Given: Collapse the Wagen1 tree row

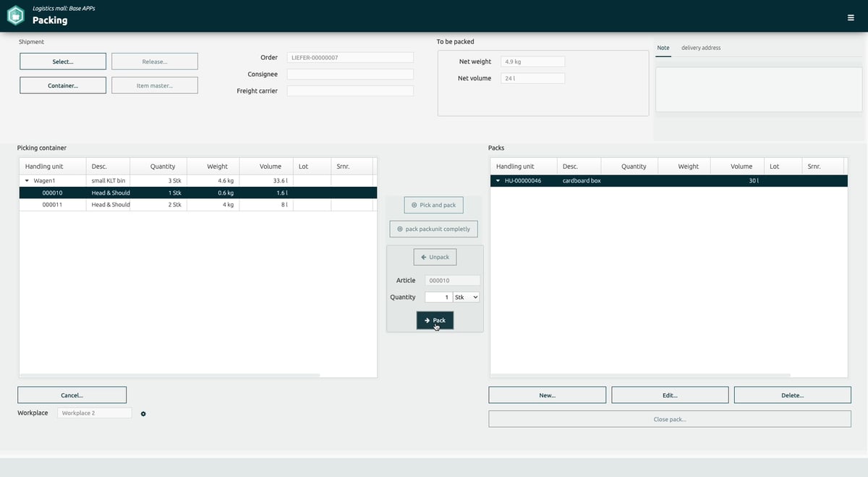Looking at the screenshot, I should click(x=27, y=180).
